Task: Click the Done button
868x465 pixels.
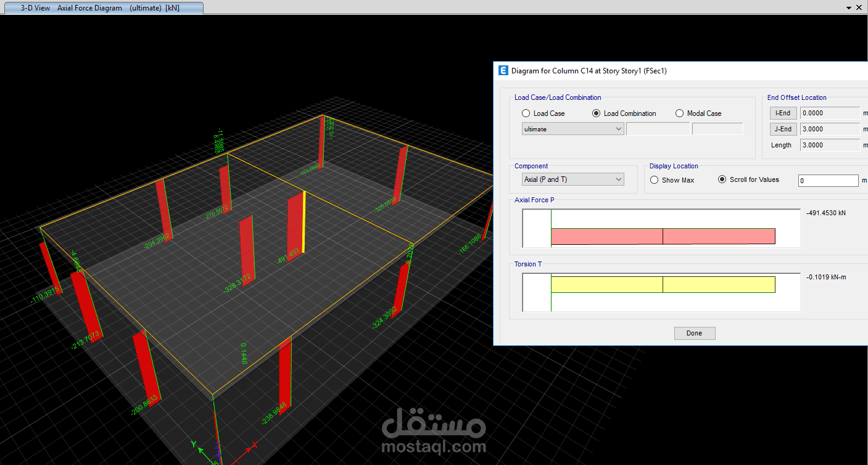Action: pos(694,333)
